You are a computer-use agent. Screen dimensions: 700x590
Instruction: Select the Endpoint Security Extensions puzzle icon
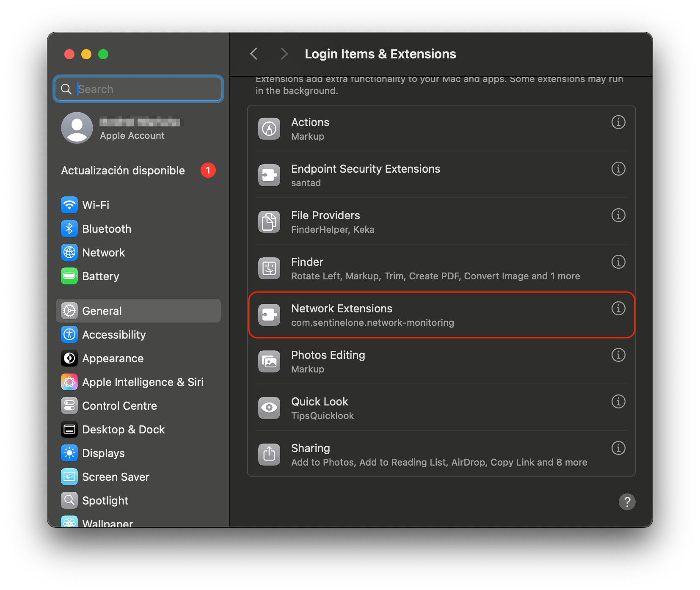pyautogui.click(x=269, y=175)
